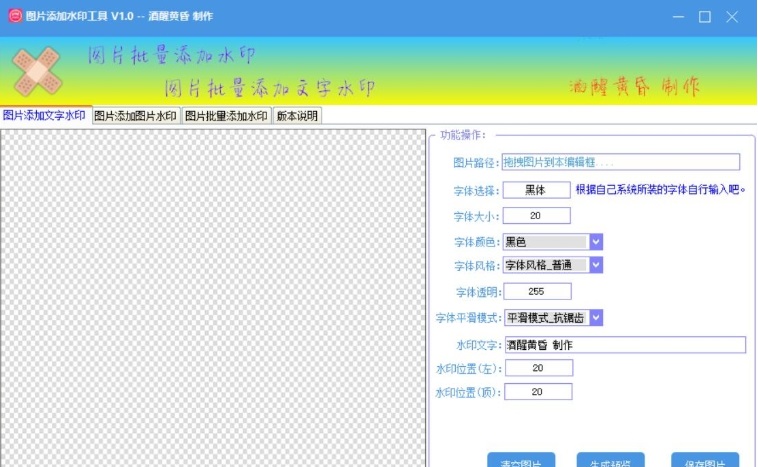Click the 字体大小: label

click(x=476, y=217)
